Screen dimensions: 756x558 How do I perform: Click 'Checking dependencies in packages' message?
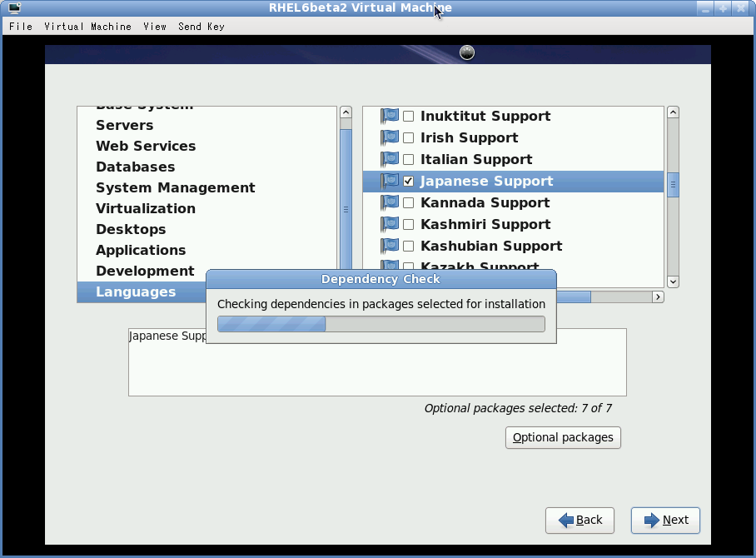(x=381, y=304)
